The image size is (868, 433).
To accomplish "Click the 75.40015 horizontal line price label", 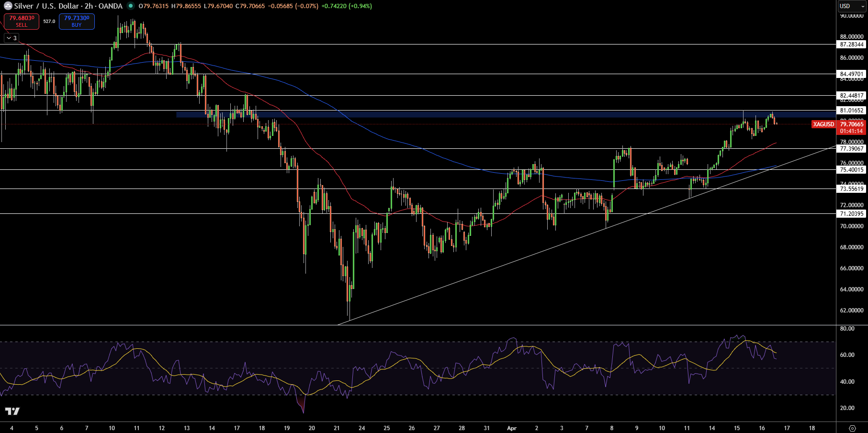I will (852, 170).
